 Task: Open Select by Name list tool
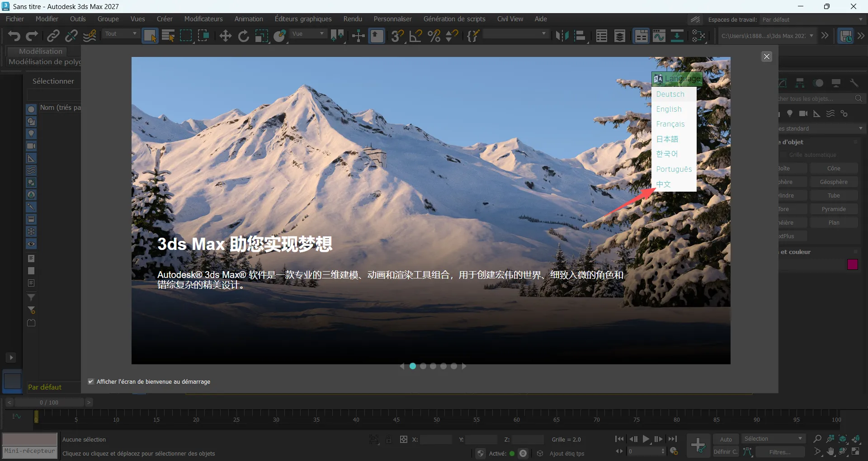pyautogui.click(x=168, y=36)
